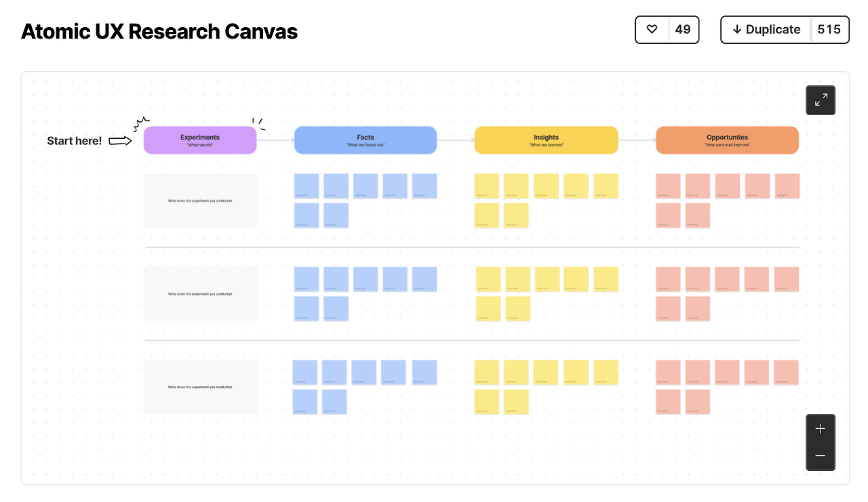This screenshot has height=502, width=868.
Task: Select first experiment description box
Action: (200, 201)
